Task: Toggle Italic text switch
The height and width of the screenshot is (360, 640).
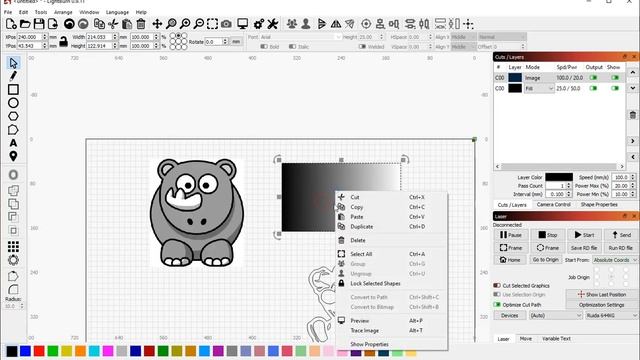Action: coord(292,47)
